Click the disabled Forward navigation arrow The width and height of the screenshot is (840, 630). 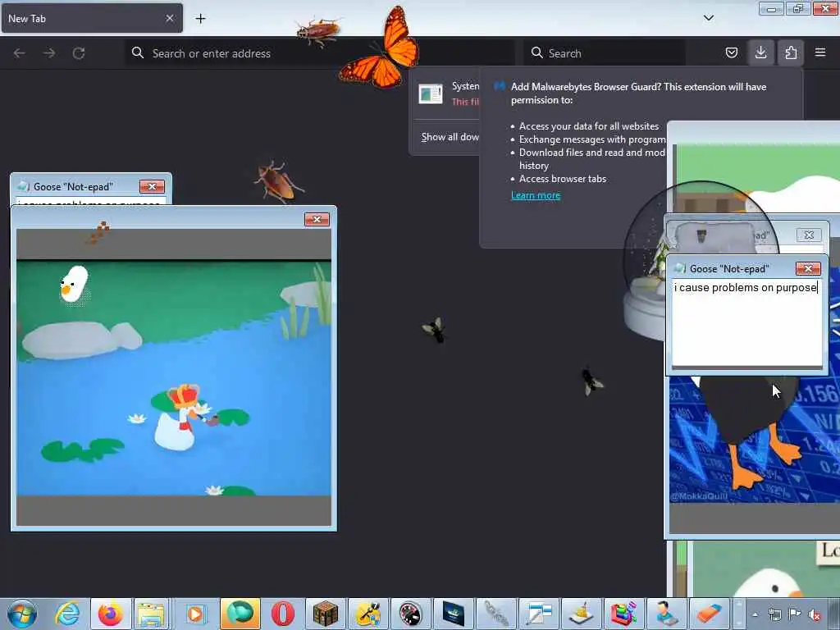coord(49,53)
